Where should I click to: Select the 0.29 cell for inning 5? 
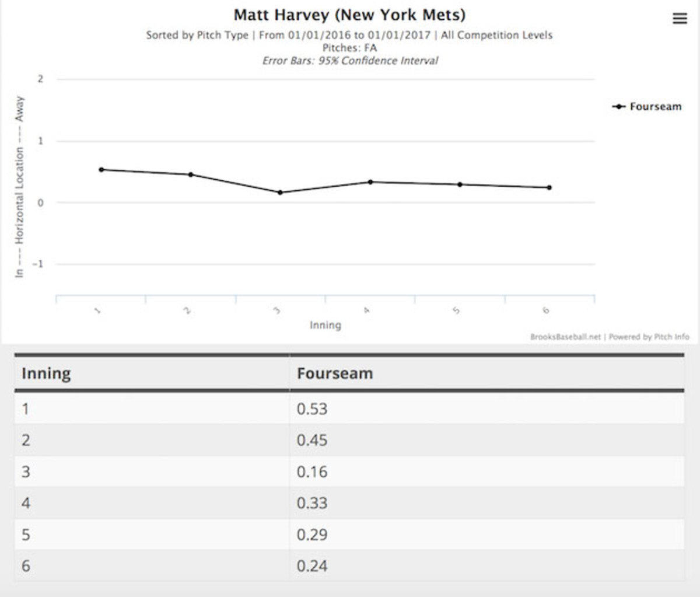pos(312,535)
